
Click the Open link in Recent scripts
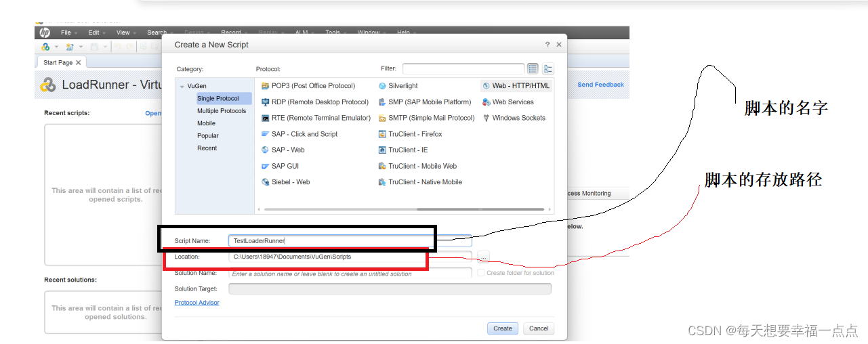153,113
